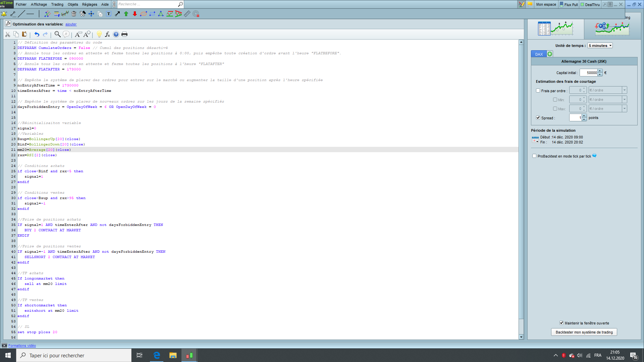Click the print editor code icon
The width and height of the screenshot is (644, 362).
(x=124, y=34)
